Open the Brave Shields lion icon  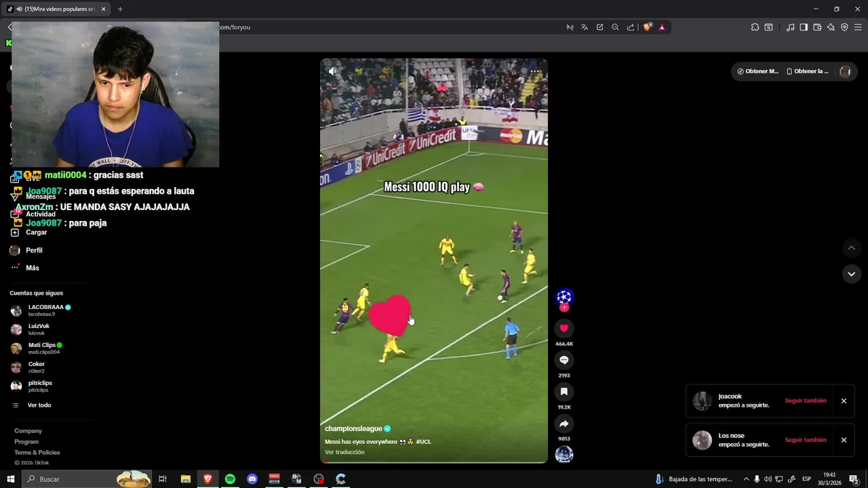(x=647, y=27)
